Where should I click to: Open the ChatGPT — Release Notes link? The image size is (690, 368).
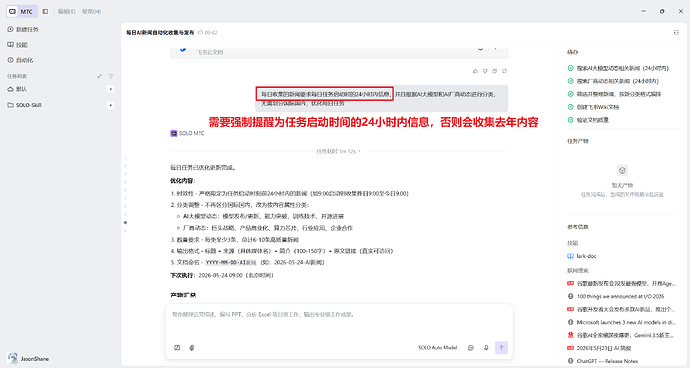[602, 361]
